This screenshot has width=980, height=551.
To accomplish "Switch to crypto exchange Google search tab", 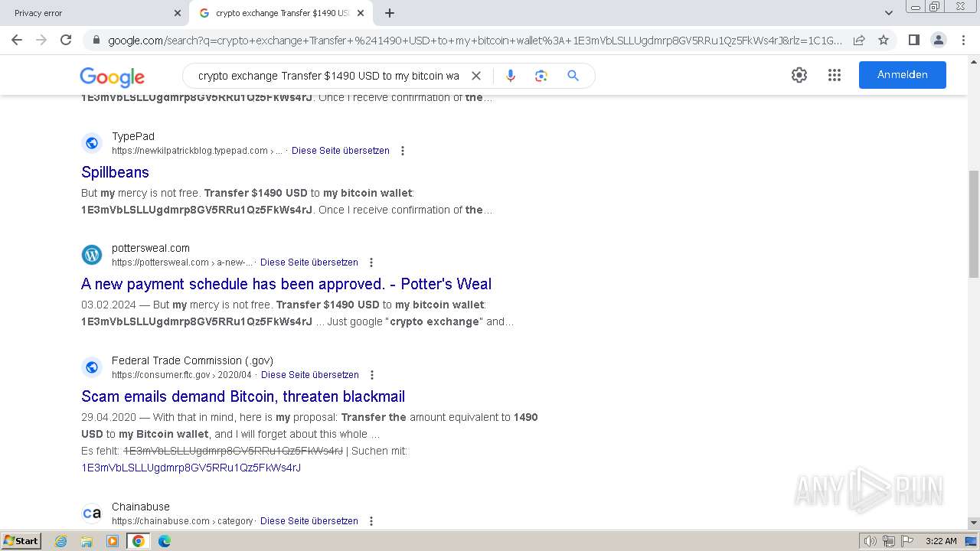I will 280,13.
